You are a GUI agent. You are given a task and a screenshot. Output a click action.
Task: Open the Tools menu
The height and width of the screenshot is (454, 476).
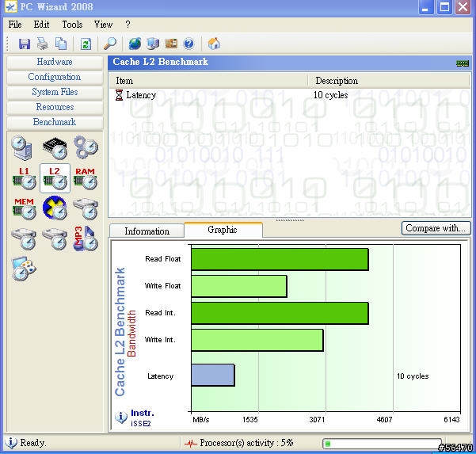pyautogui.click(x=72, y=25)
